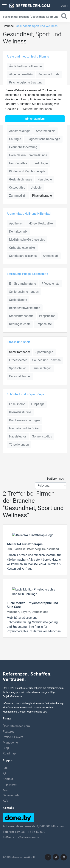
Task: Open the Preise & Pakete footer link
Action: coord(13,737)
